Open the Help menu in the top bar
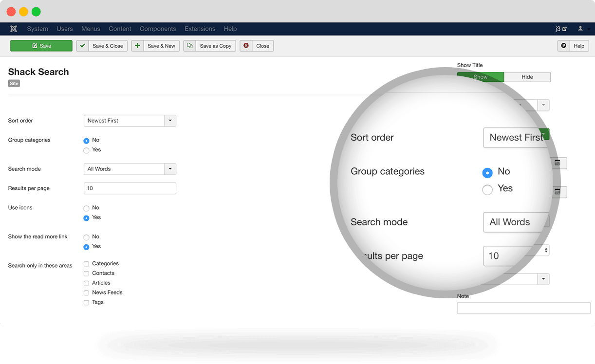The width and height of the screenshot is (595, 364). point(230,29)
